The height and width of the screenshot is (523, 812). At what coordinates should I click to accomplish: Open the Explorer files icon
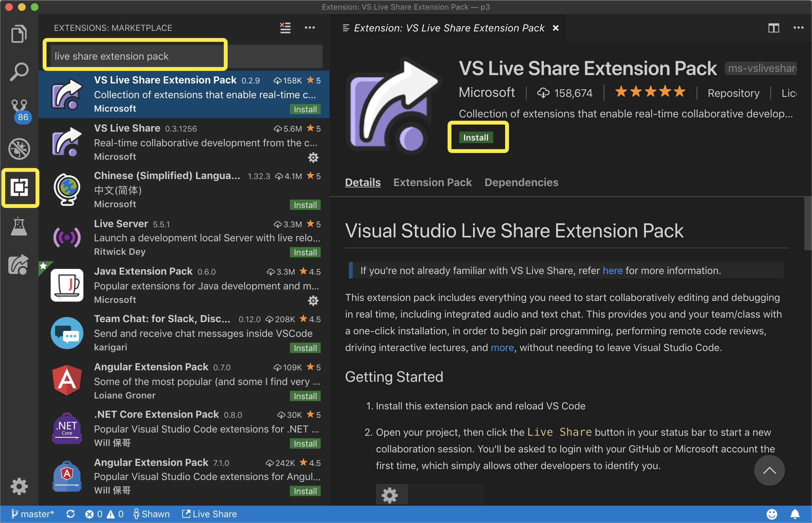click(19, 34)
